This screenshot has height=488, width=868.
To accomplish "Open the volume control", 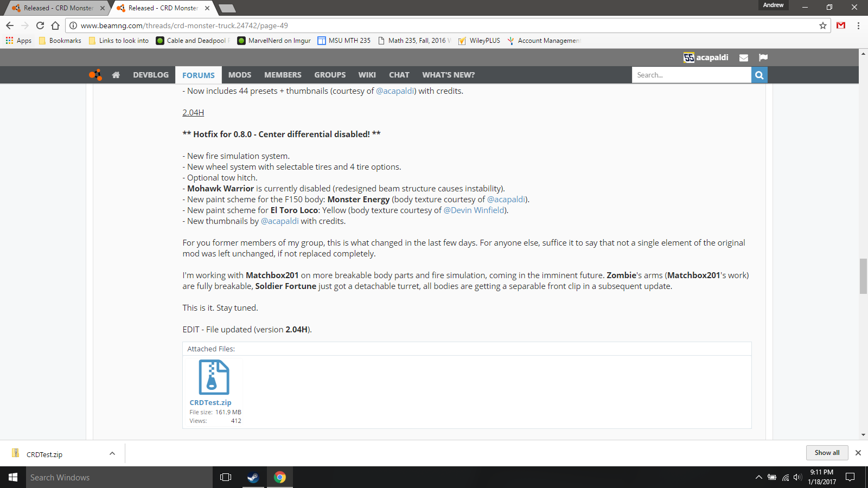I will tap(797, 477).
